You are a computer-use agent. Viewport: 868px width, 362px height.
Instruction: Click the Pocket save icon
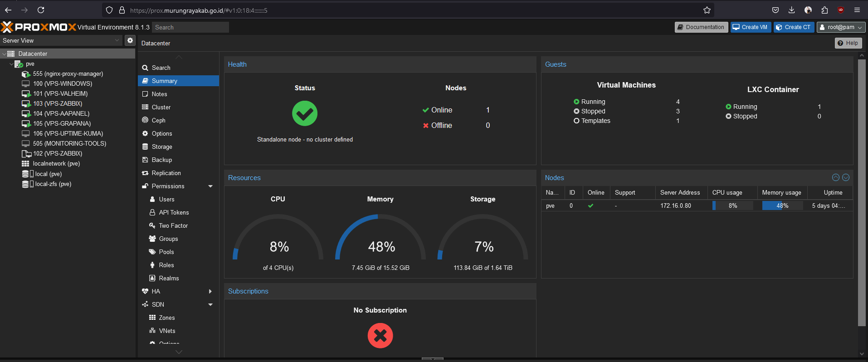pyautogui.click(x=775, y=10)
